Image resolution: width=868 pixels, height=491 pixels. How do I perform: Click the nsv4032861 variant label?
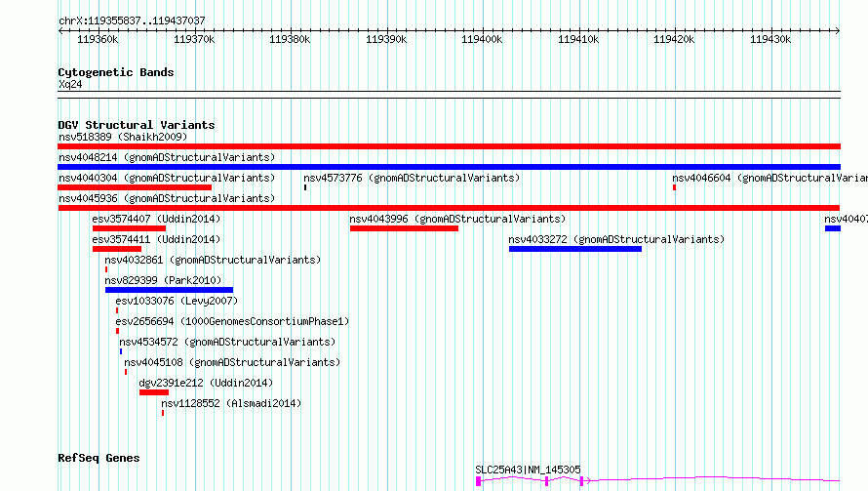213,260
